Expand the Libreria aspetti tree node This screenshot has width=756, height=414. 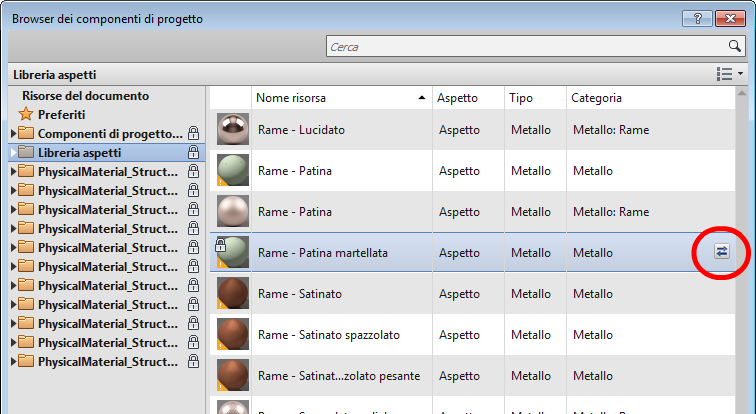(x=13, y=153)
